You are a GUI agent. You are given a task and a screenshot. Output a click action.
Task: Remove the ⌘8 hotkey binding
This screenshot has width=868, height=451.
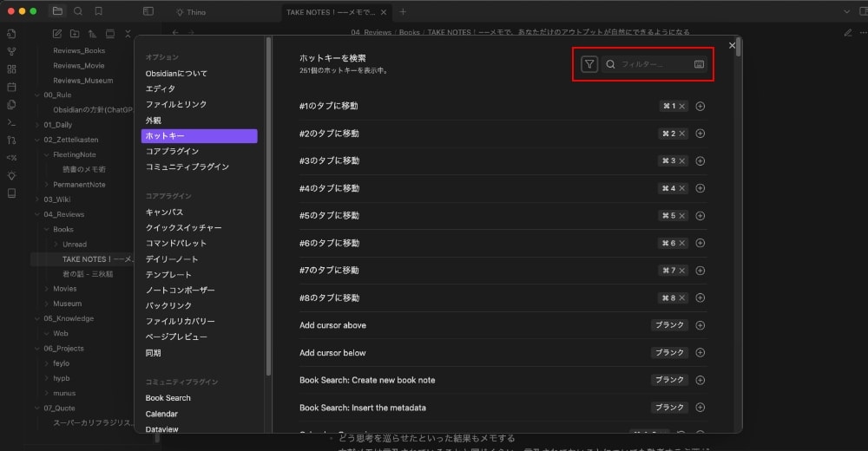pos(682,297)
